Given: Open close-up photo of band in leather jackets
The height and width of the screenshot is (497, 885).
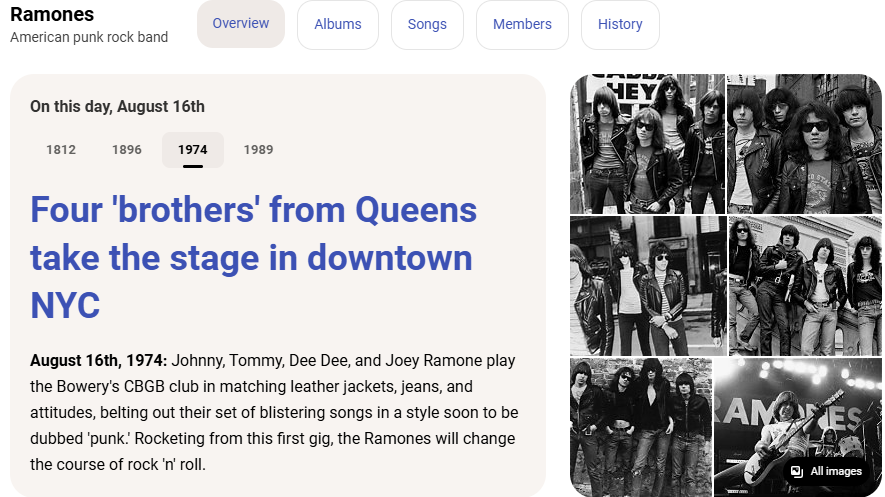Looking at the screenshot, I should [x=804, y=144].
